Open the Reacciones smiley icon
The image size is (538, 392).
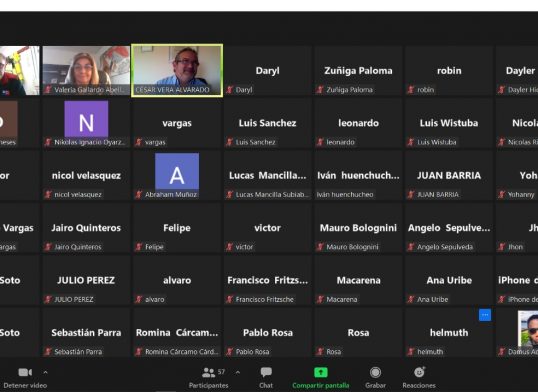(x=419, y=372)
